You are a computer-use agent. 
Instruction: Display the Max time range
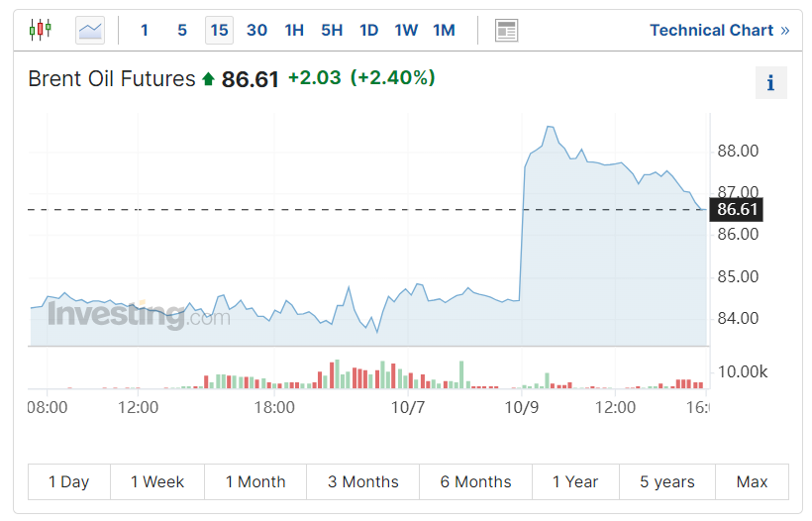coord(752,482)
